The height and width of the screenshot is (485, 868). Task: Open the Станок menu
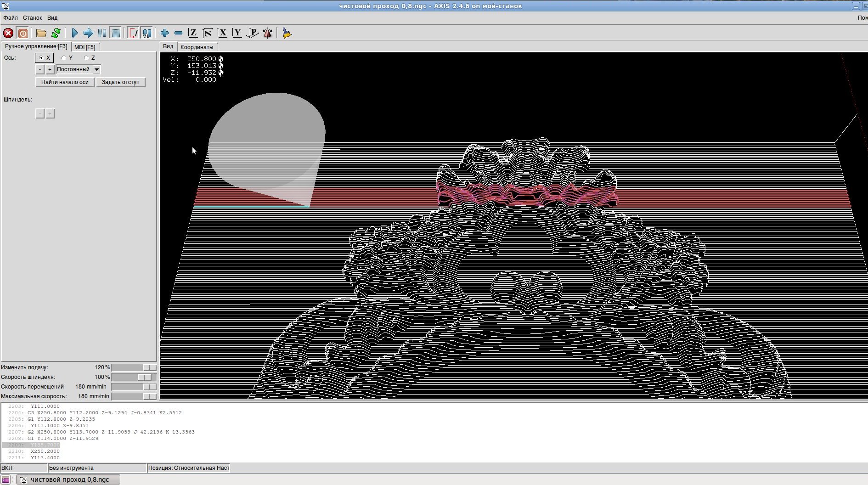point(33,18)
